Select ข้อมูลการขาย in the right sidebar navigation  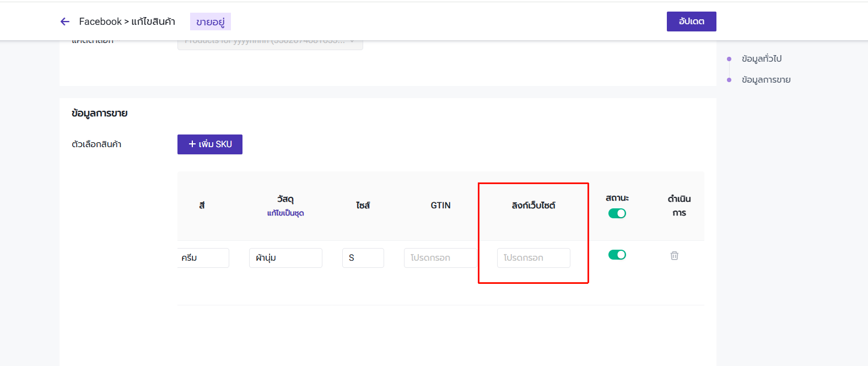pos(765,80)
